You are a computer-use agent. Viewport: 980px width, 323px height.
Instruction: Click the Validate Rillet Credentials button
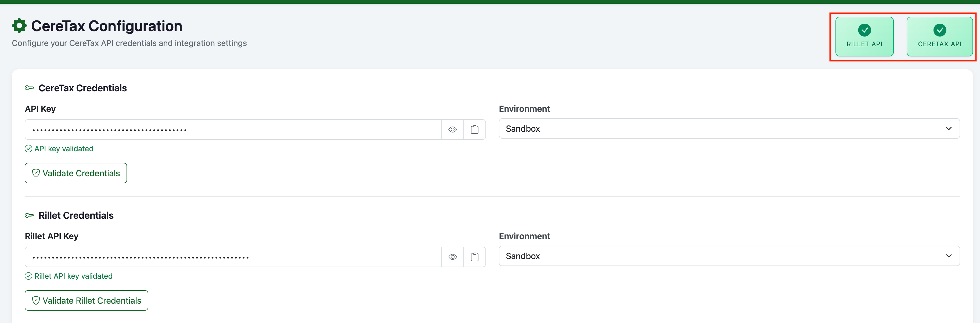coord(86,300)
